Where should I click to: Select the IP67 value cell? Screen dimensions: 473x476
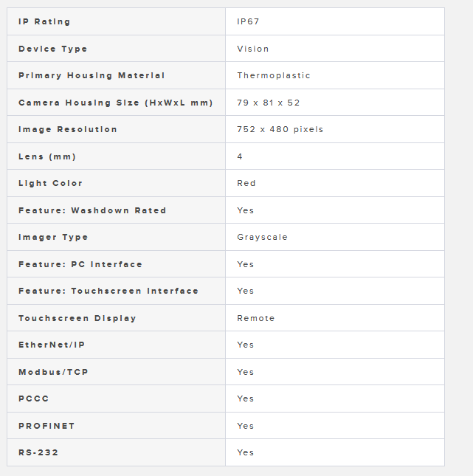[x=248, y=22]
